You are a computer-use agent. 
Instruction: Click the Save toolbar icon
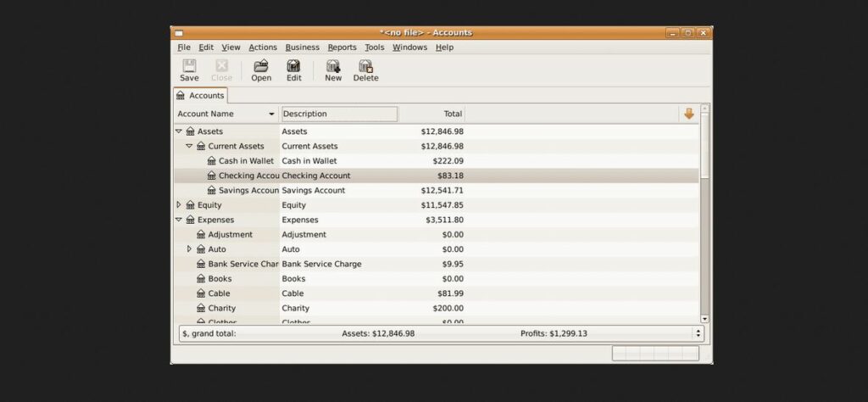click(x=189, y=66)
